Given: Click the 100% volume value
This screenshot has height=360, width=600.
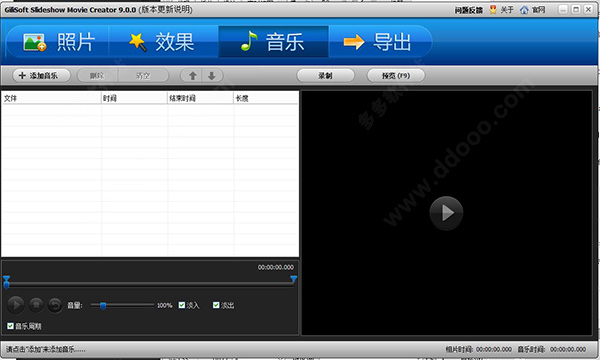Looking at the screenshot, I should pyautogui.click(x=165, y=305).
